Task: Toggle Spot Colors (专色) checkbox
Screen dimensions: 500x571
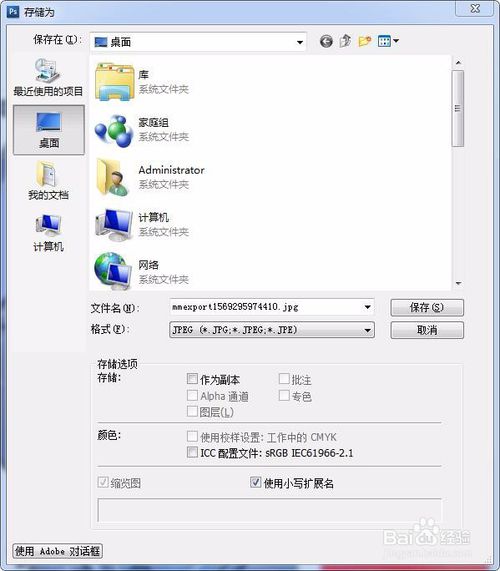Action: coord(284,395)
